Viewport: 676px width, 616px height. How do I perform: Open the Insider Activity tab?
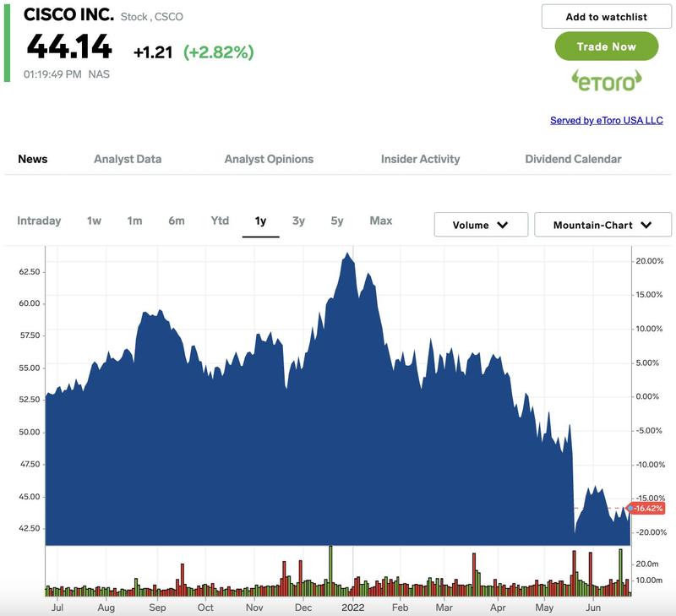420,159
